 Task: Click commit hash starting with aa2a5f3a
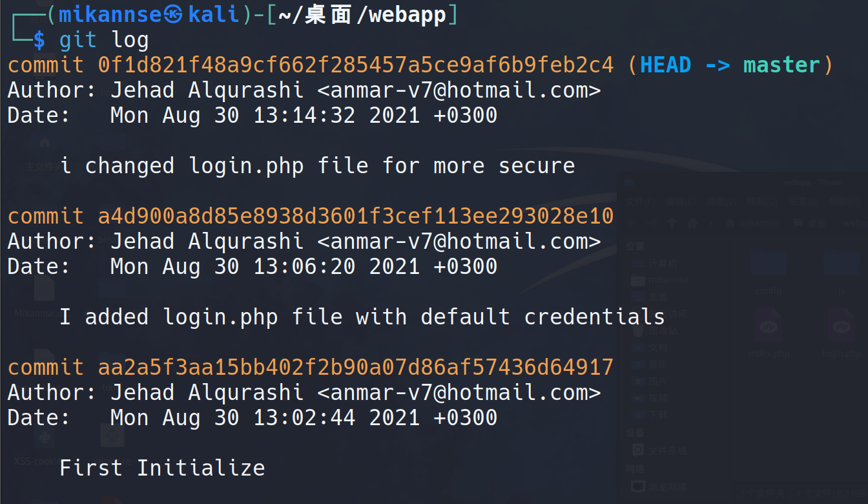click(x=355, y=367)
